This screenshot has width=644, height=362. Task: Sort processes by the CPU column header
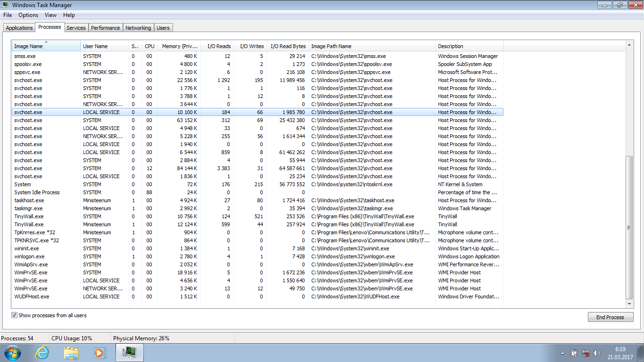tap(149, 46)
